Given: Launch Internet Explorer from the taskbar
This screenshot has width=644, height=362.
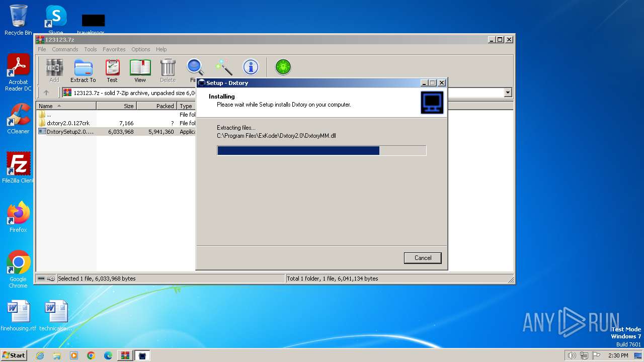Looking at the screenshot, I should [40, 355].
